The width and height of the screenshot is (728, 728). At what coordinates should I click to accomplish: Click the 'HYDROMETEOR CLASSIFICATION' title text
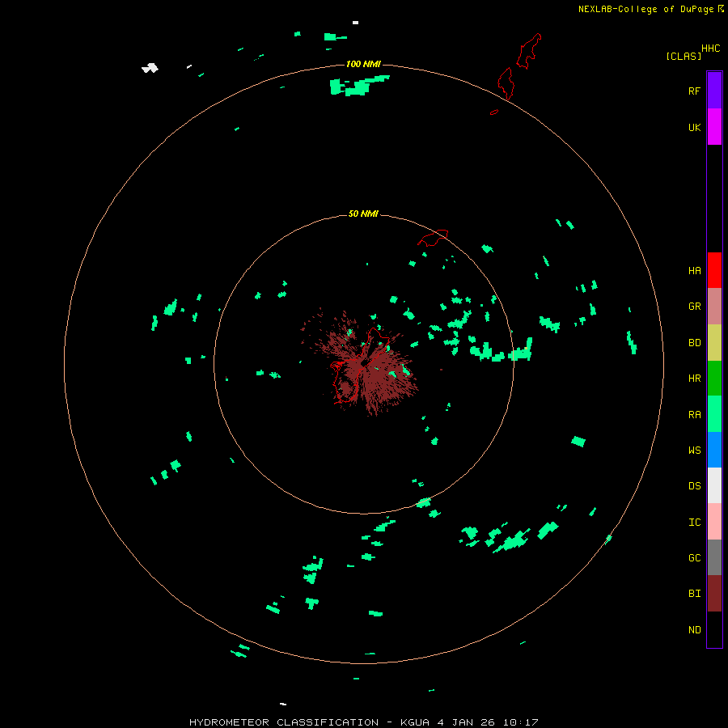click(284, 722)
